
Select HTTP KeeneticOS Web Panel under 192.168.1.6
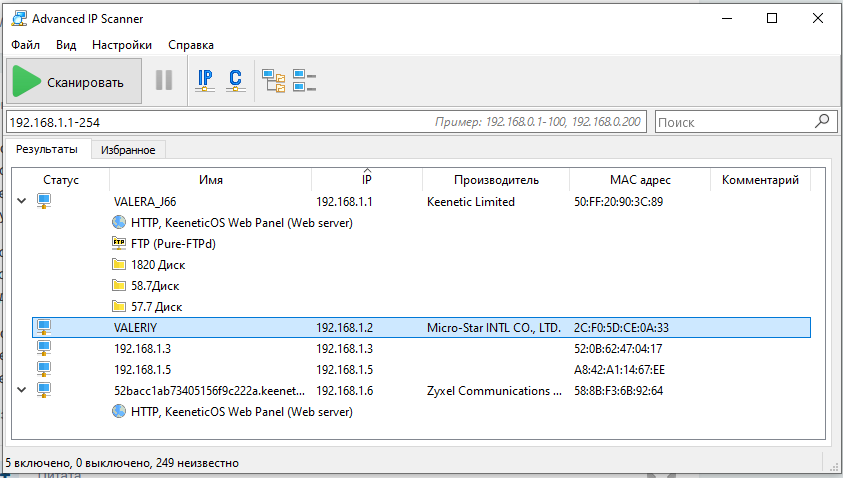[x=242, y=411]
